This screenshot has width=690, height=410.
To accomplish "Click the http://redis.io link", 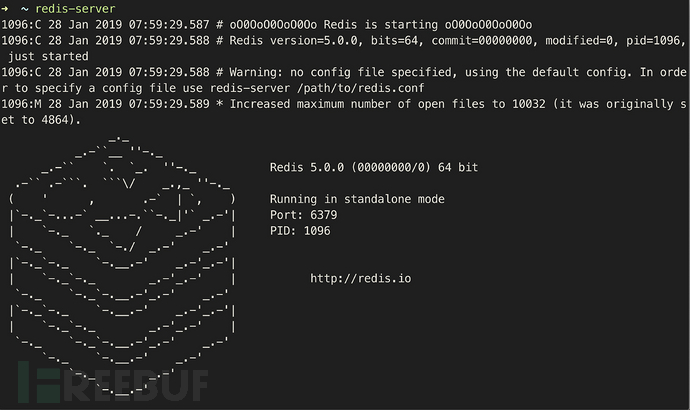I will 360,278.
